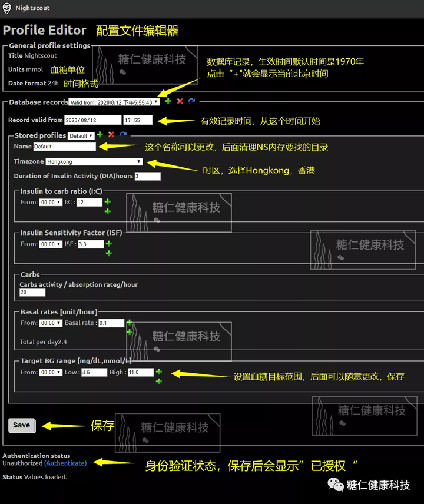Add a new stored profile

(100, 134)
